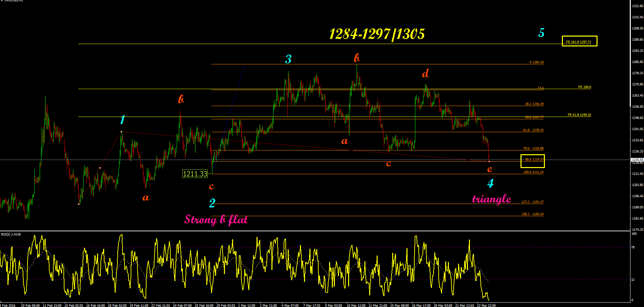Click the "61.8 - 1239.15" retracement label

tap(533, 130)
